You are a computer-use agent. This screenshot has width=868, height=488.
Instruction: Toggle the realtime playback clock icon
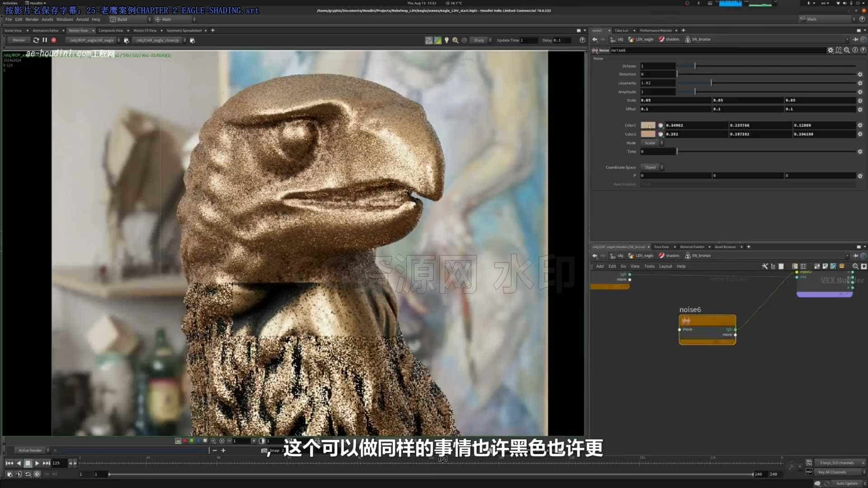click(x=37, y=474)
